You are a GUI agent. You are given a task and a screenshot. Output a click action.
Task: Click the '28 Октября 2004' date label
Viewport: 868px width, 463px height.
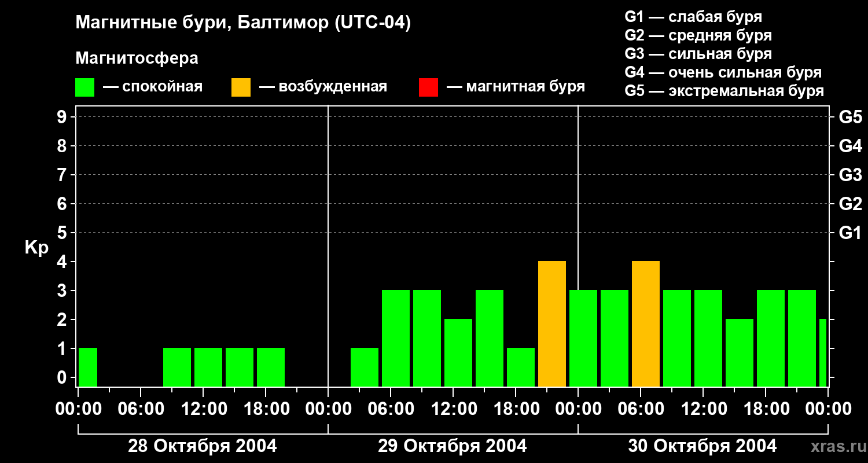click(203, 446)
